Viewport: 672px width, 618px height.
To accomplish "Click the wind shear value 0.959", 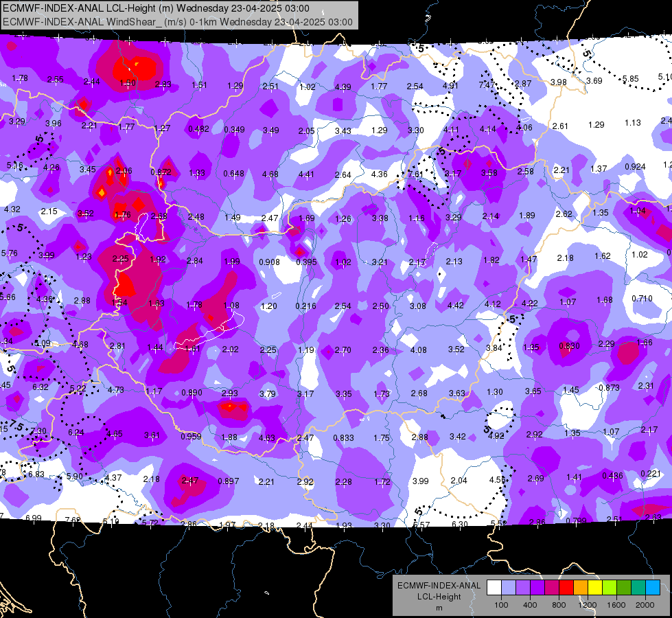I will (x=191, y=437).
